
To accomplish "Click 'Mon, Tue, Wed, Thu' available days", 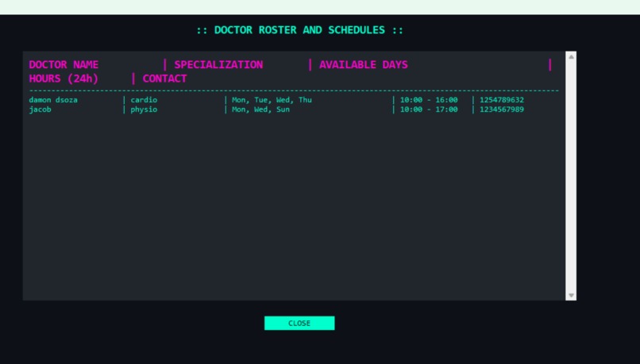I will pos(272,100).
